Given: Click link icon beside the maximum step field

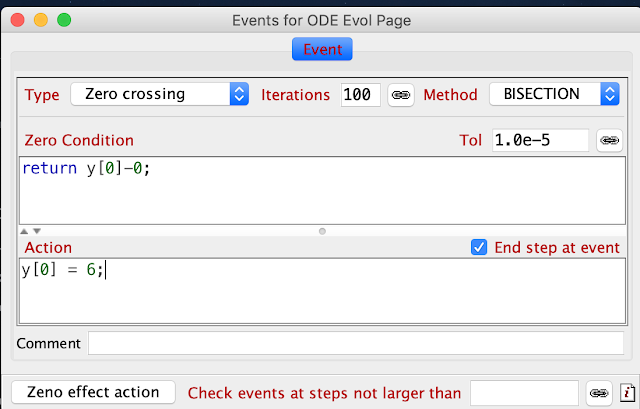Looking at the screenshot, I should point(599,393).
